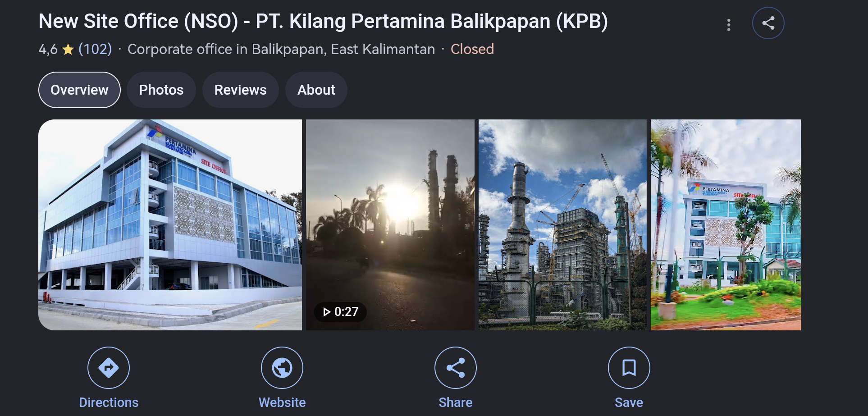The height and width of the screenshot is (416, 868).
Task: Play the 0:27 sunset video
Action: pyautogui.click(x=390, y=225)
